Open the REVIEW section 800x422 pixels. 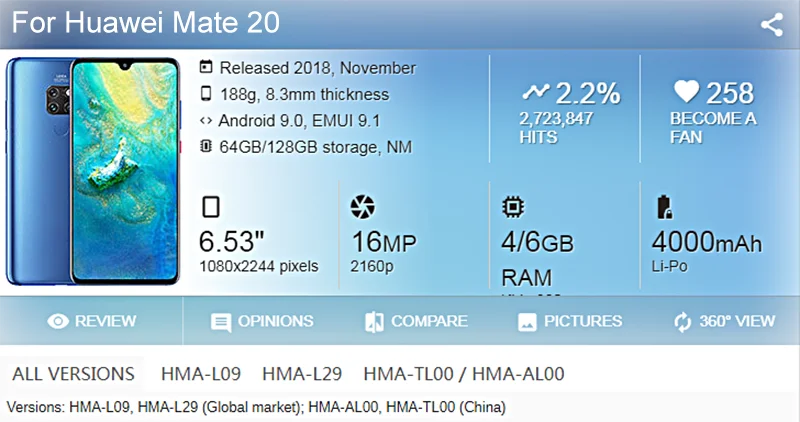click(92, 321)
